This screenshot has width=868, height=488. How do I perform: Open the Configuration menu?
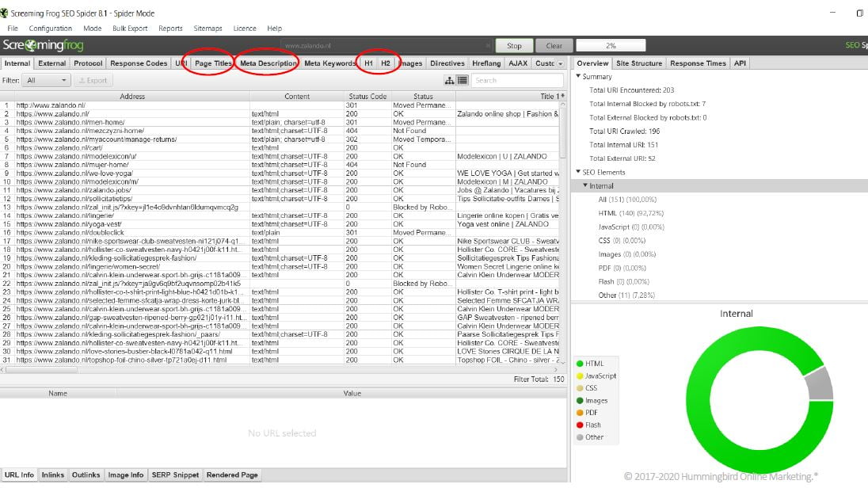(51, 29)
